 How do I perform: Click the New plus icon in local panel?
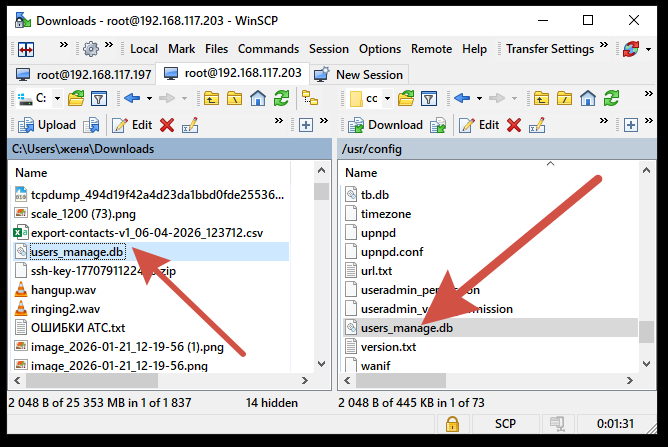306,125
